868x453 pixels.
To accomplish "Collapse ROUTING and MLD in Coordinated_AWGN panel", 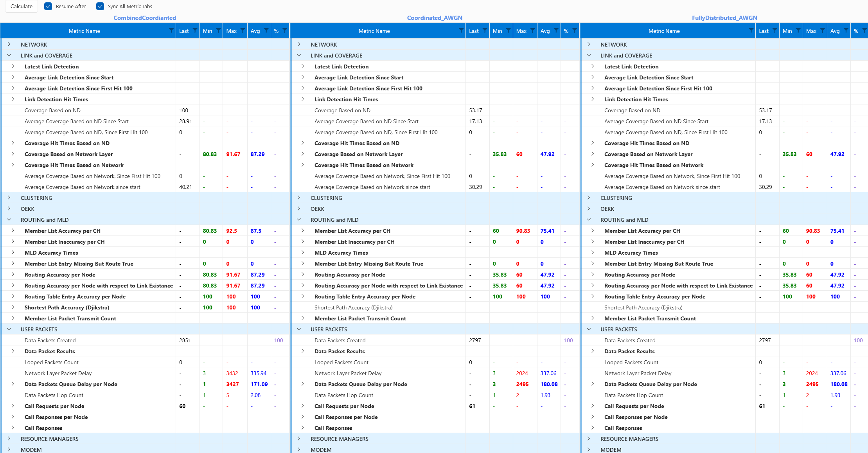I will (x=299, y=220).
